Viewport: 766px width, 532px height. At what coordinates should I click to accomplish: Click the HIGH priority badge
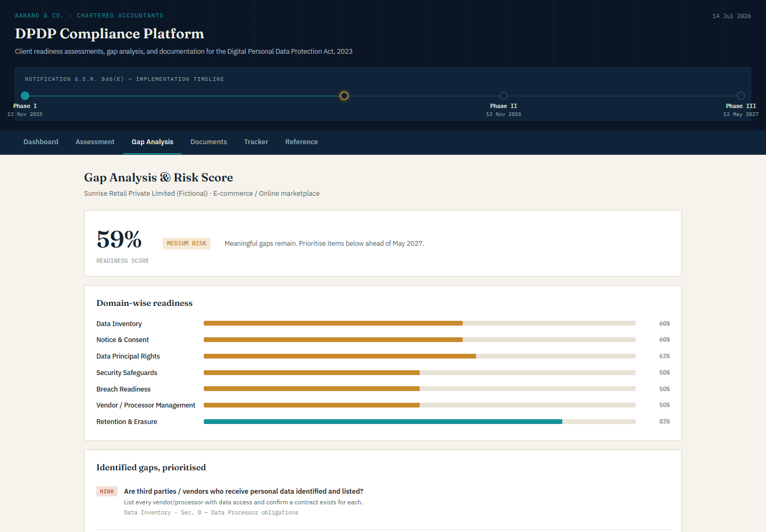107,492
